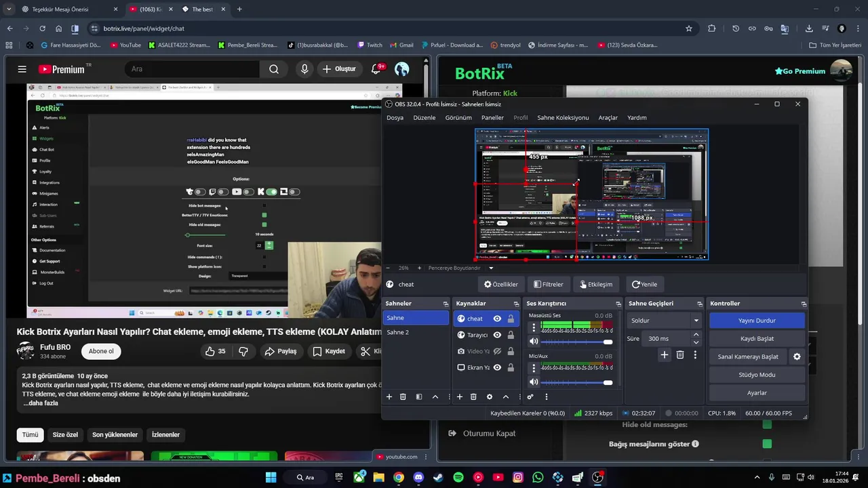Click YouTube search magnifier button
Viewport: 868px width, 488px height.
coord(274,69)
